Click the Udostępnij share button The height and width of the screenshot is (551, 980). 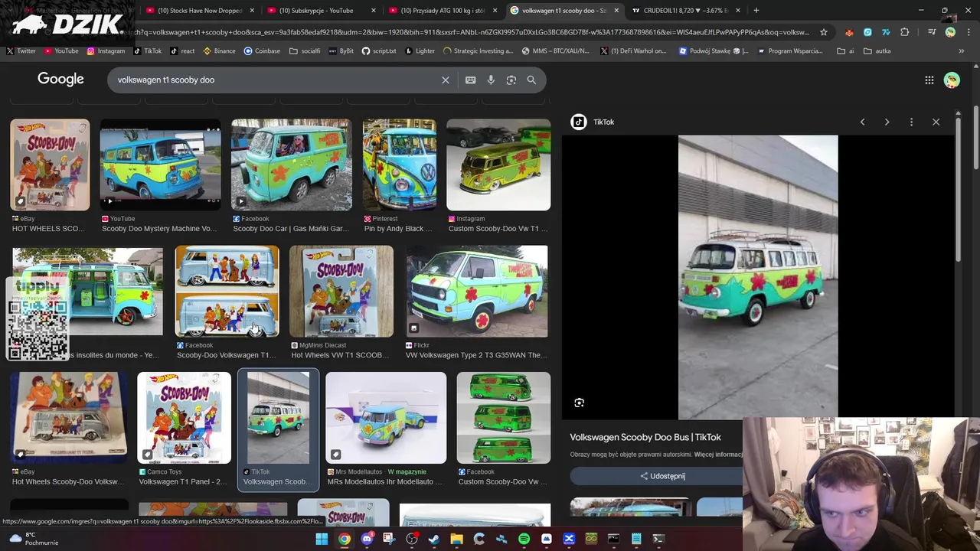tap(663, 476)
